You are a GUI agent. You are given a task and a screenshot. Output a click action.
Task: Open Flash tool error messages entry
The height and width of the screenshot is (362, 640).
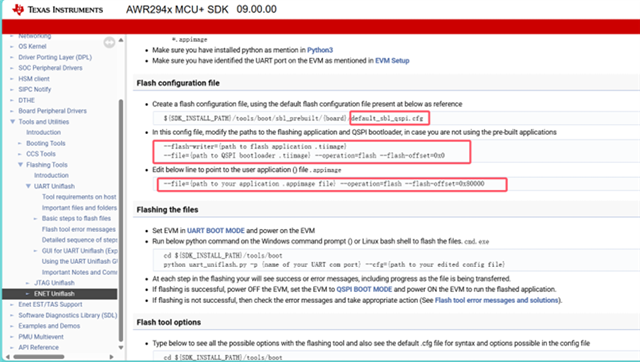(79, 229)
